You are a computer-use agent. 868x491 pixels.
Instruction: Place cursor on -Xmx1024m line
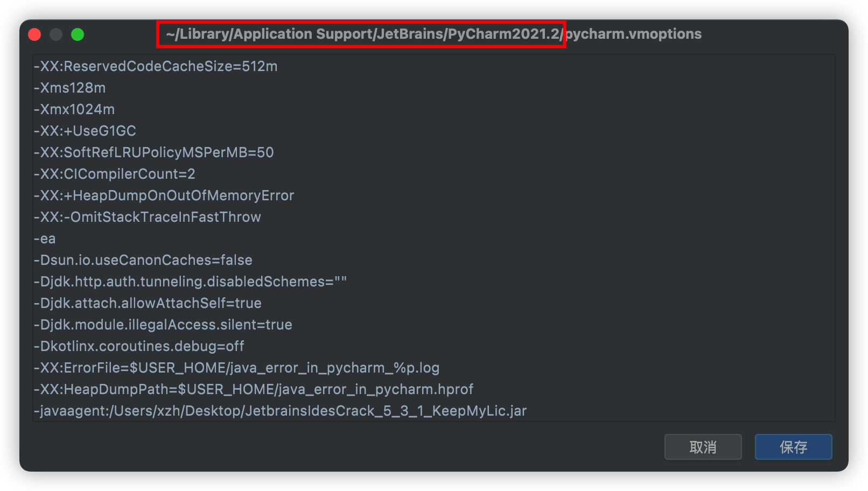tap(74, 109)
